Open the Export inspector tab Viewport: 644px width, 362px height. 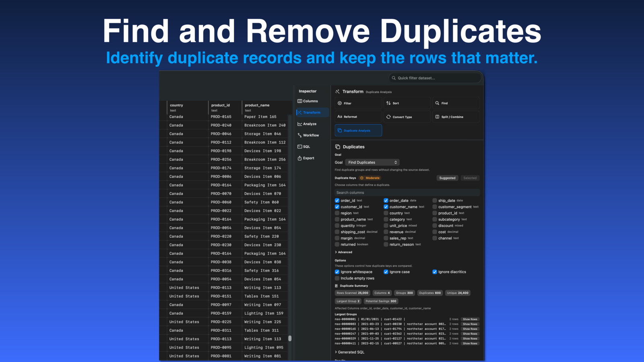click(x=306, y=158)
